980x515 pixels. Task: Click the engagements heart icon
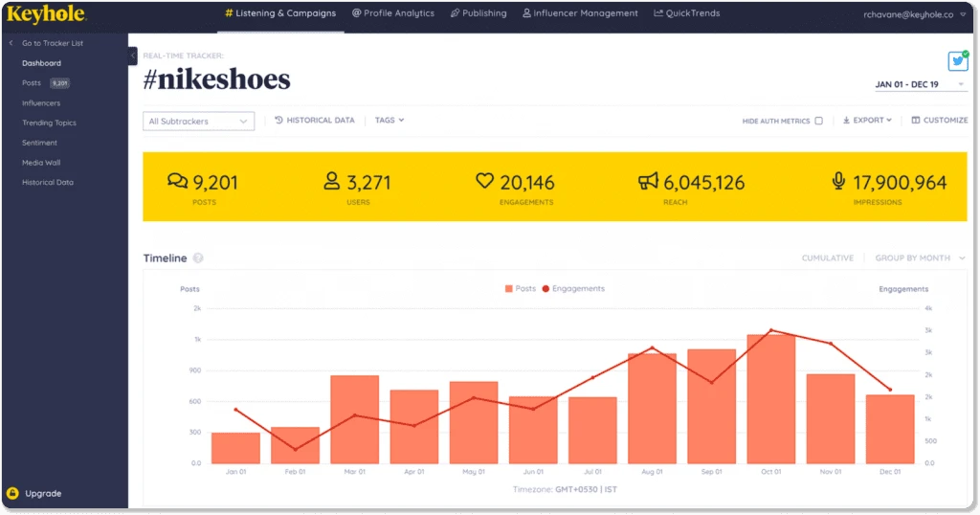click(x=484, y=181)
